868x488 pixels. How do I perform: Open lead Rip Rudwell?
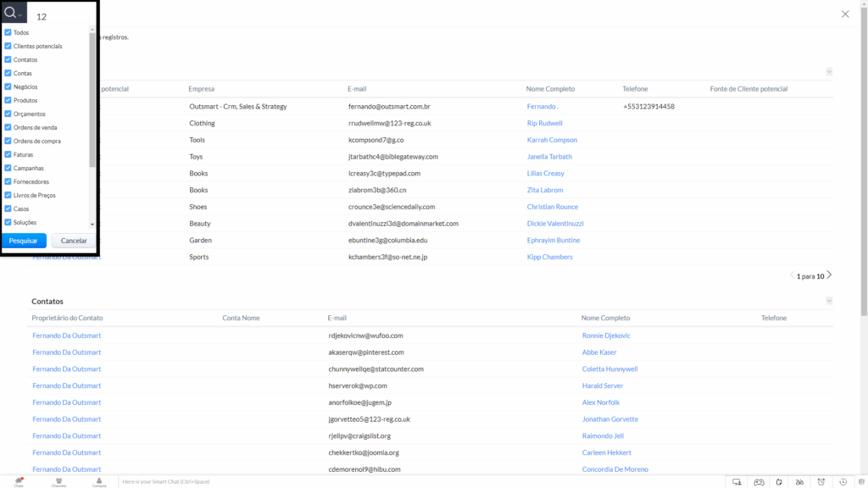pyautogui.click(x=545, y=124)
